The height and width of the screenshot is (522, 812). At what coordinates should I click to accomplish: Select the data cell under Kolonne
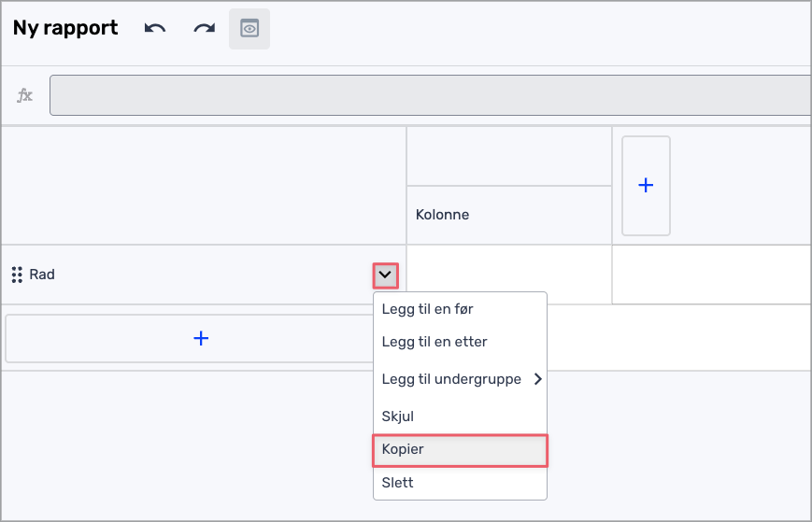[x=509, y=275]
